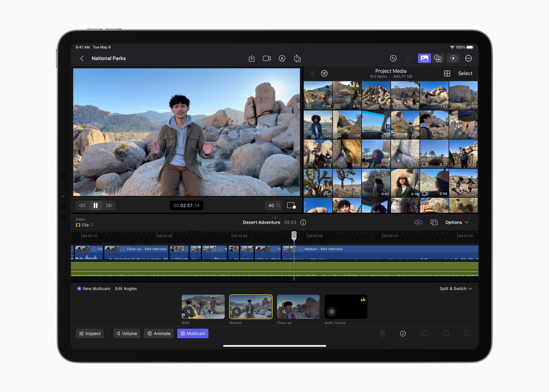
Task: Toggle the clip visibility checkbox in Select area
Action: pyautogui.click(x=78, y=224)
